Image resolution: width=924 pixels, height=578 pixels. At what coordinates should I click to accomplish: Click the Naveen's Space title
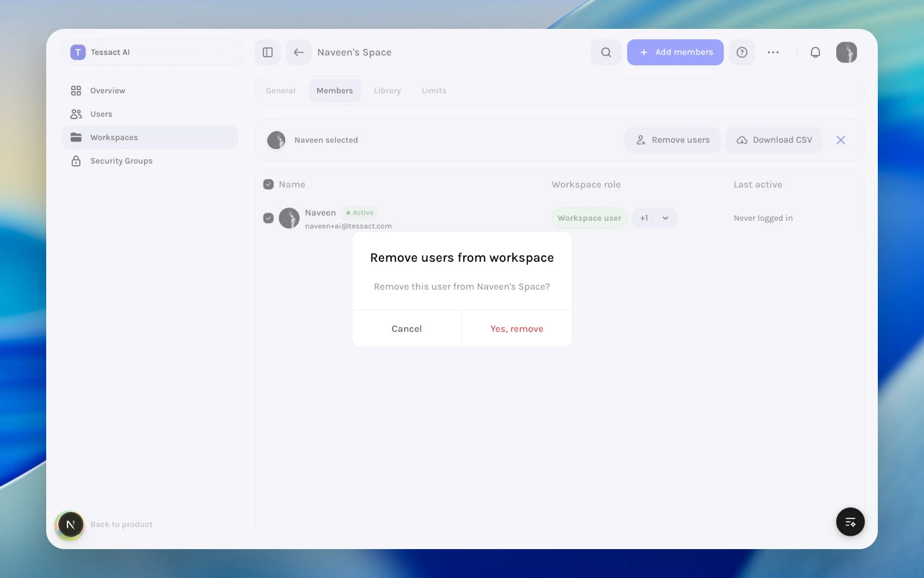point(355,52)
